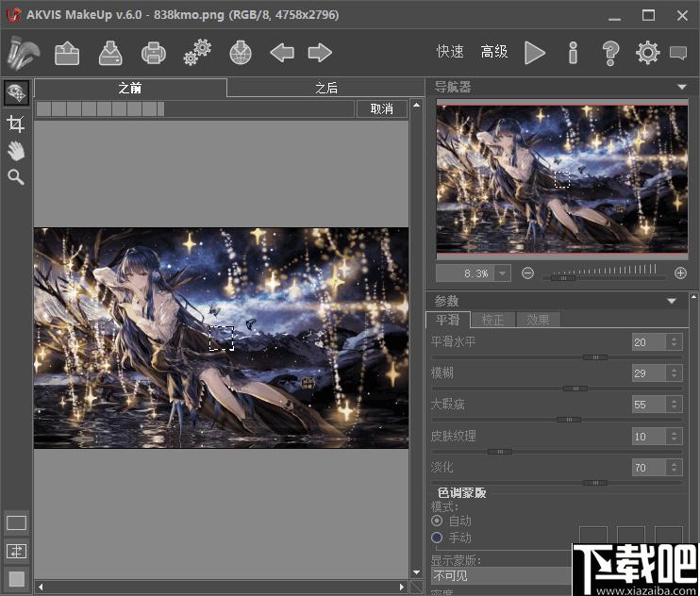Collapse the 参数 panel arrow

point(672,301)
